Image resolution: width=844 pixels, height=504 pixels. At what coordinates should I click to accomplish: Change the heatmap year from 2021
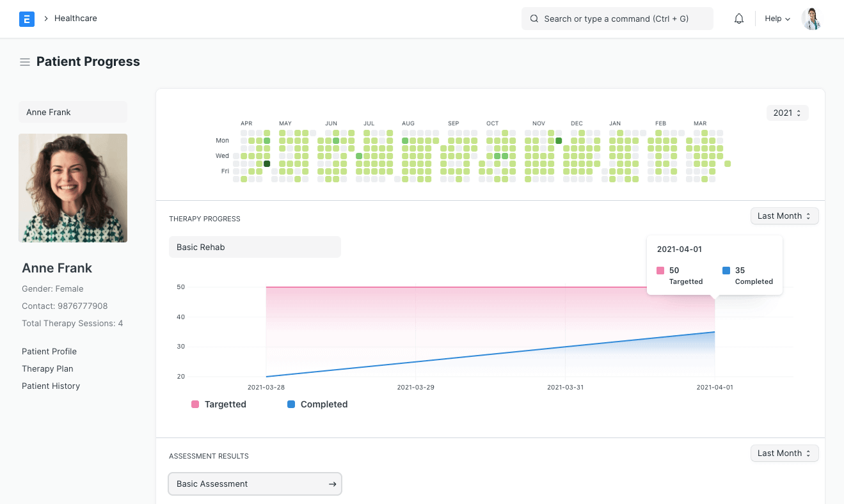click(x=788, y=113)
